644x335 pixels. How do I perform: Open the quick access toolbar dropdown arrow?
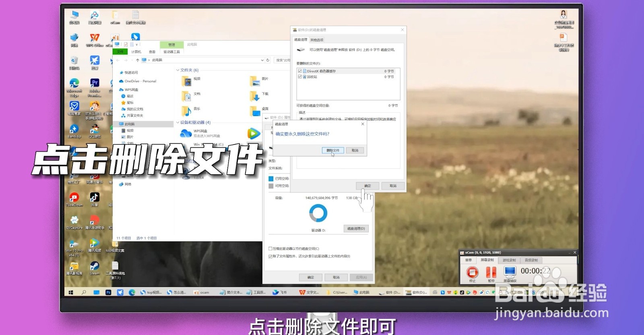[x=137, y=45]
